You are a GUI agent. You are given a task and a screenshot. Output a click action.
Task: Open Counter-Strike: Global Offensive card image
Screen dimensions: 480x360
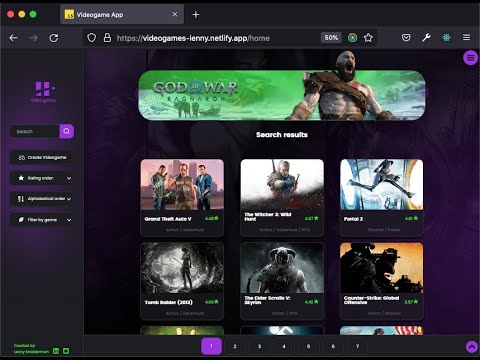coord(382,268)
